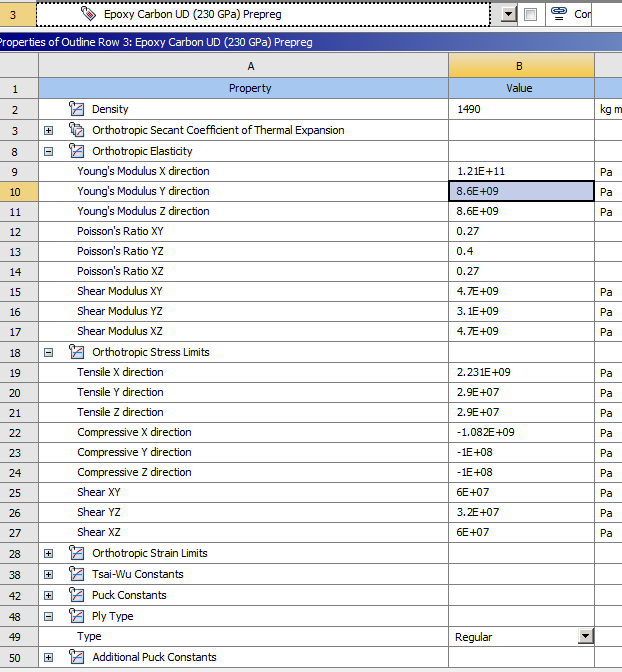Select outline row header 3
The height and width of the screenshot is (672, 622).
tap(18, 15)
